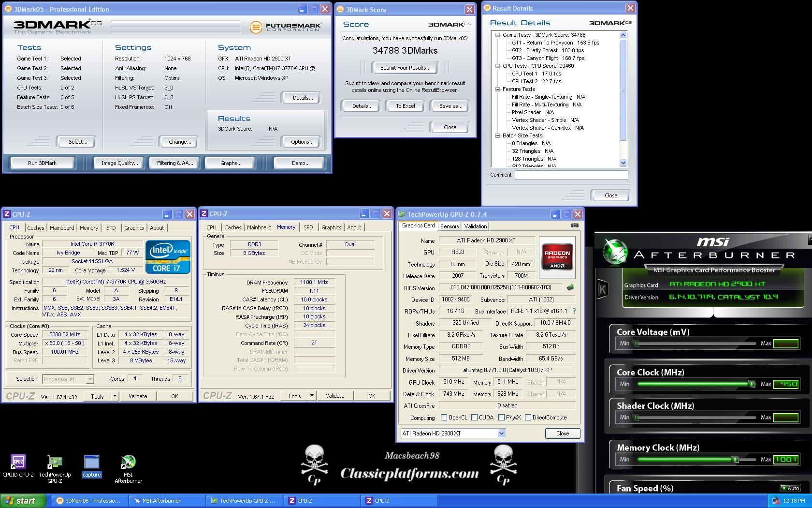Screen dimensions: 812x508
Task: Click the To Excel button
Action: (405, 106)
